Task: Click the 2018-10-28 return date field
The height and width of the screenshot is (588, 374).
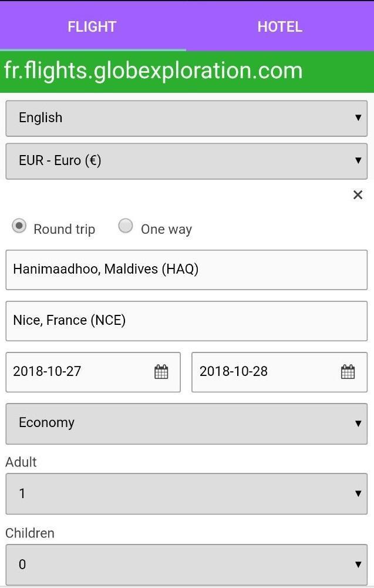Action: 262,372
